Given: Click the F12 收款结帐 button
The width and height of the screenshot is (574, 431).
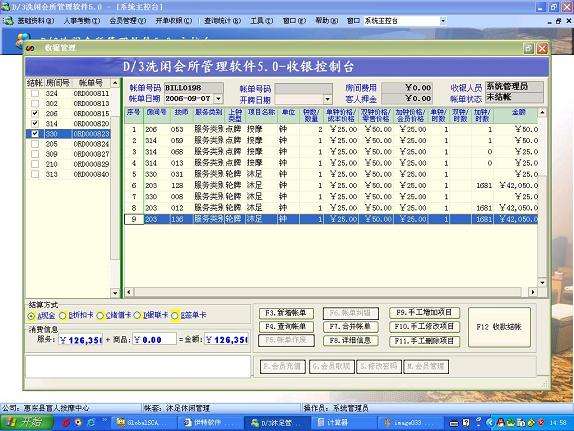Looking at the screenshot, I should (x=499, y=327).
